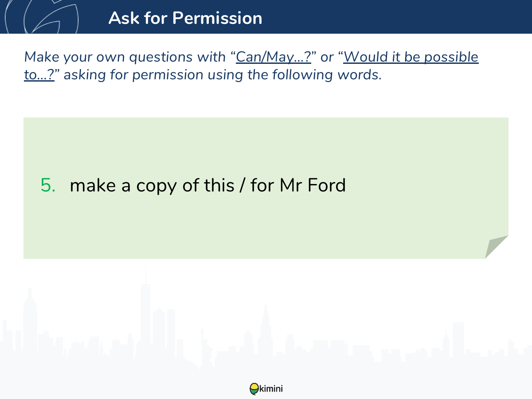
Task: Click the Kimini logo icon at bottom
Action: tap(254, 389)
